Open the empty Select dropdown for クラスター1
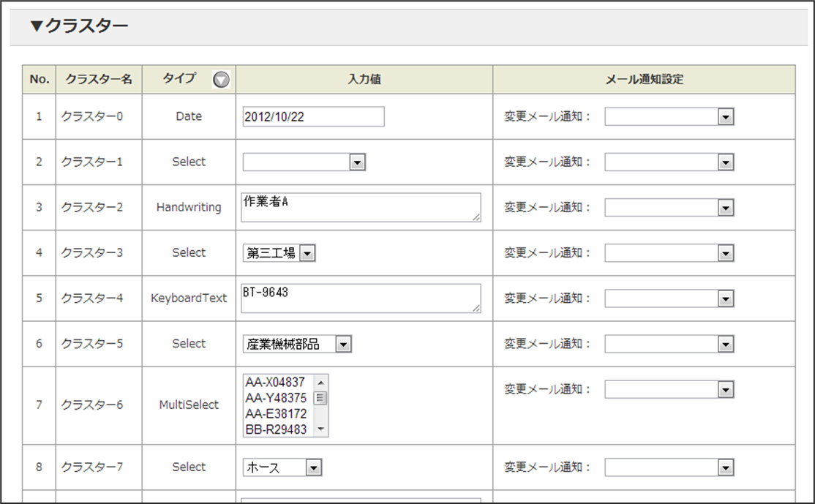This screenshot has height=504, width=815. point(304,162)
